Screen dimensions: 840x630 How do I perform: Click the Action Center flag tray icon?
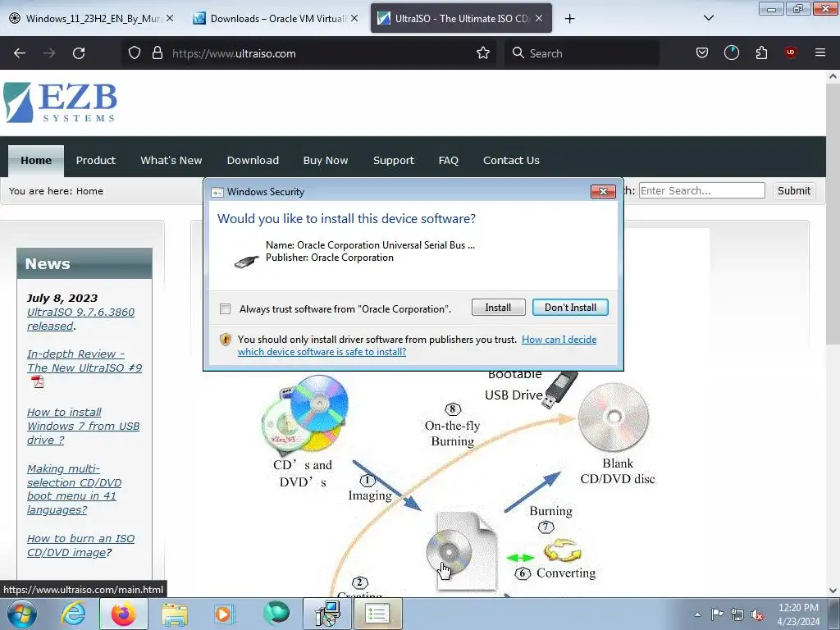coord(717,614)
